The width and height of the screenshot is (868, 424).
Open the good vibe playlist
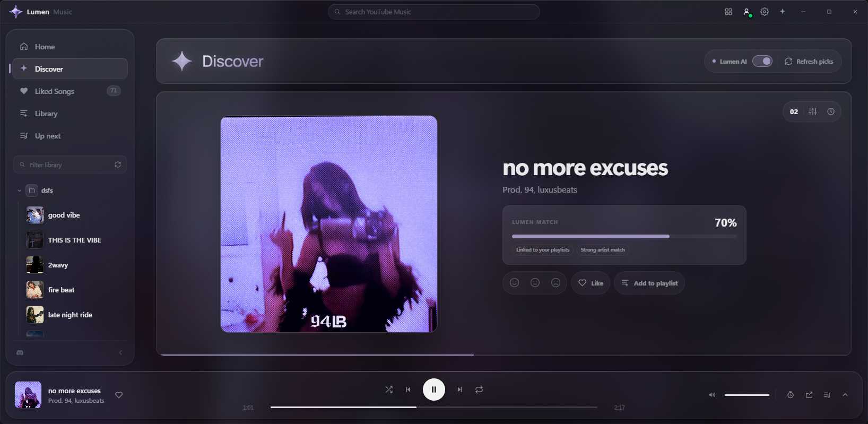tap(74, 215)
